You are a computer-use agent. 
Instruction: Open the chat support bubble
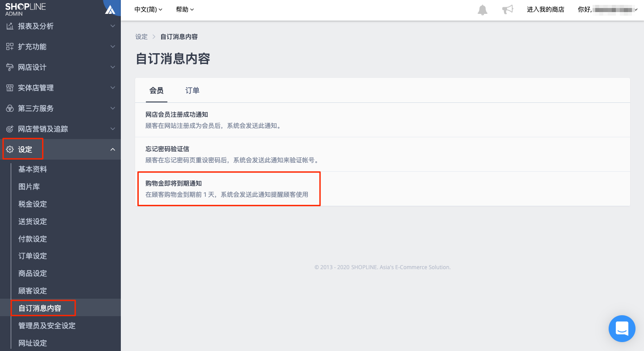tap(622, 329)
